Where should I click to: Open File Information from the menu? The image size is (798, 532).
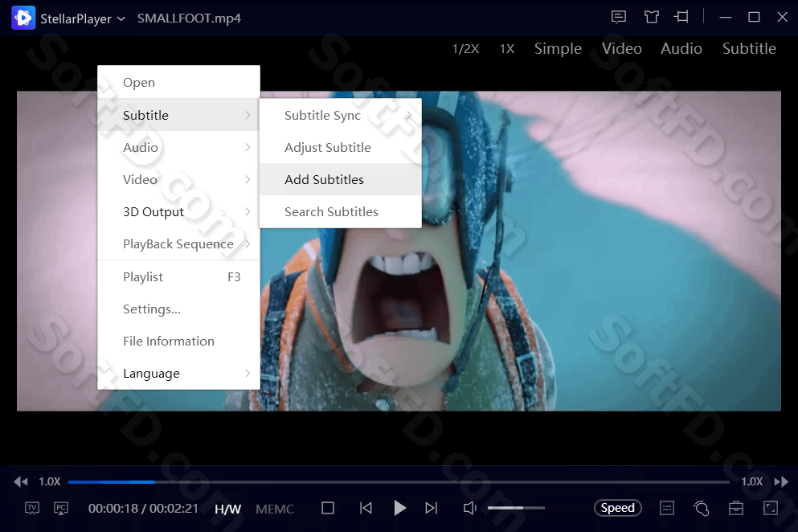[x=178, y=341]
